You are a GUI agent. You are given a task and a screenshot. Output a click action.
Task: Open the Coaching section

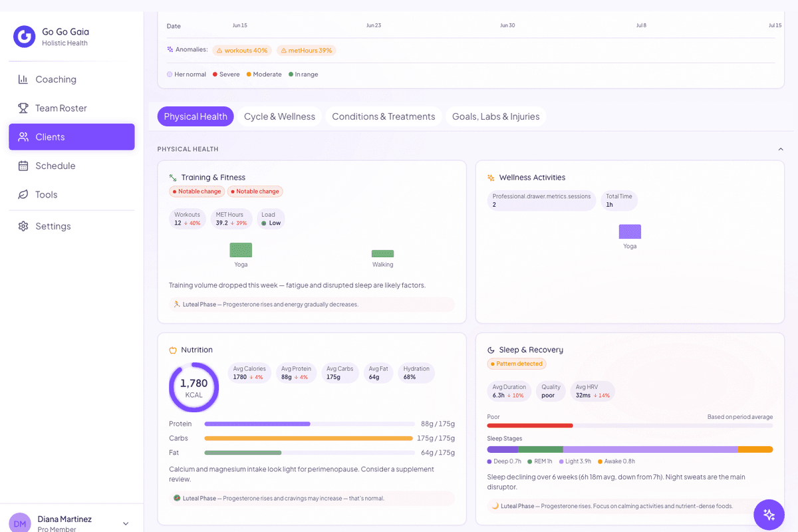(72, 79)
